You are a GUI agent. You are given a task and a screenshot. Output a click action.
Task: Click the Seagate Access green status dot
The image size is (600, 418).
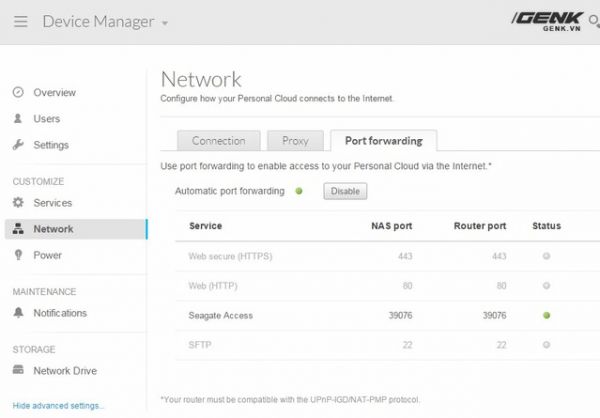click(x=546, y=315)
